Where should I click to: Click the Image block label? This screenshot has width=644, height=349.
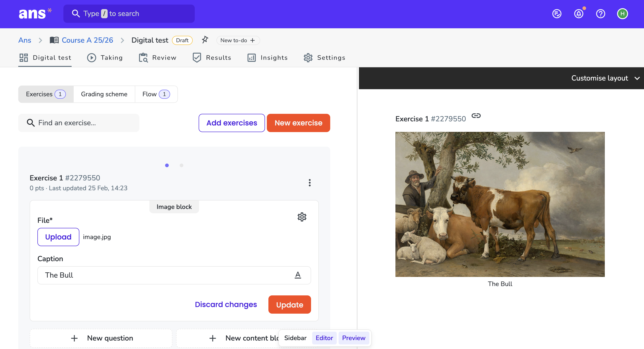click(x=174, y=207)
